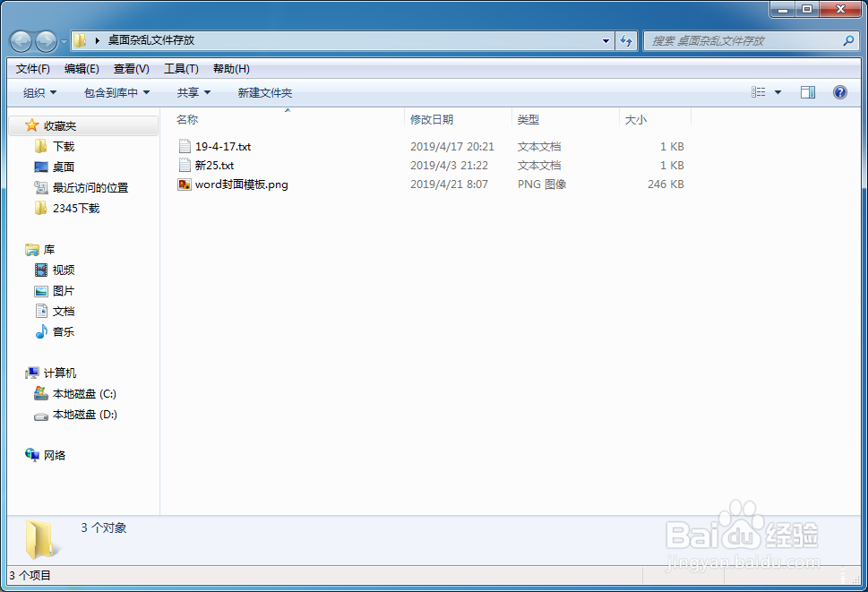Click the PNG icon of word封面模板.png

pyautogui.click(x=185, y=184)
